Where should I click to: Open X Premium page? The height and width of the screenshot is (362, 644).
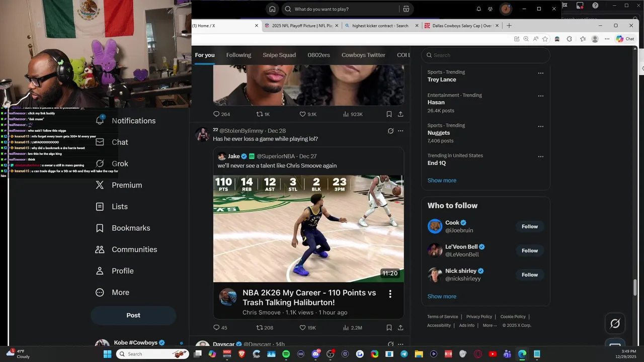pos(118,185)
